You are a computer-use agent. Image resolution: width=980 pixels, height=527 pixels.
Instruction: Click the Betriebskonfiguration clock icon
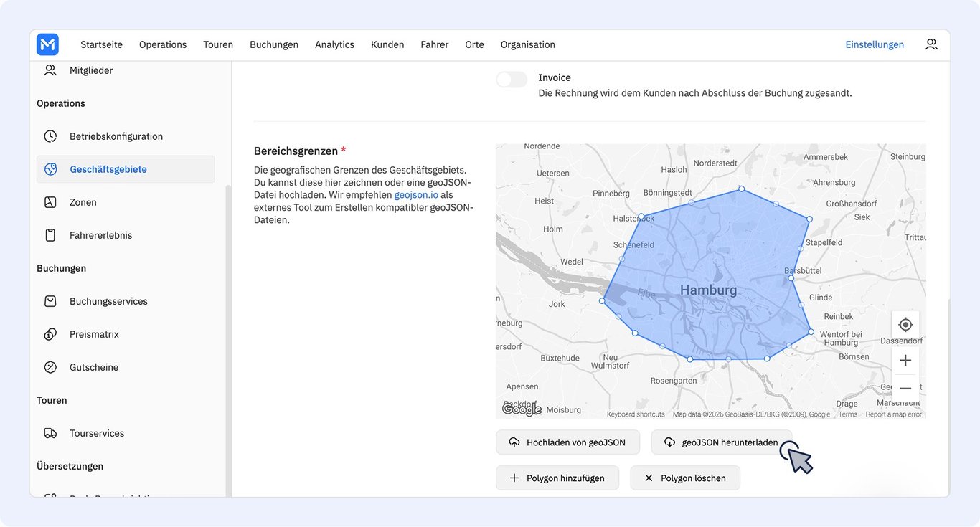point(50,136)
